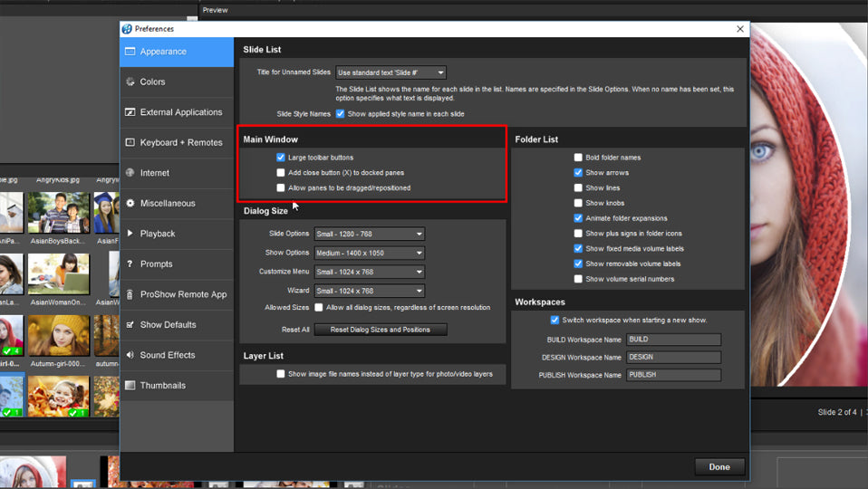The width and height of the screenshot is (868, 489).
Task: Go to Miscellaneous preferences
Action: pos(177,203)
